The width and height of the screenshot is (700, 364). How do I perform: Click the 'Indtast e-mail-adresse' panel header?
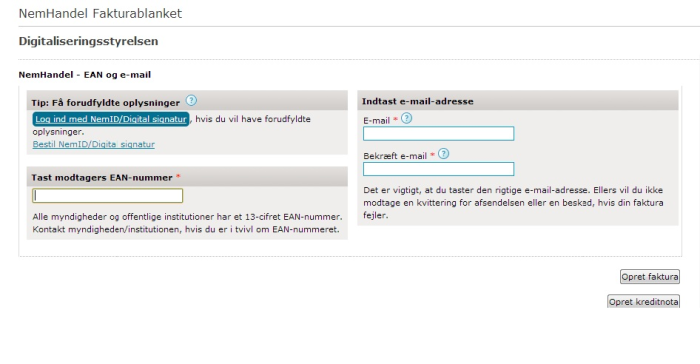(417, 101)
